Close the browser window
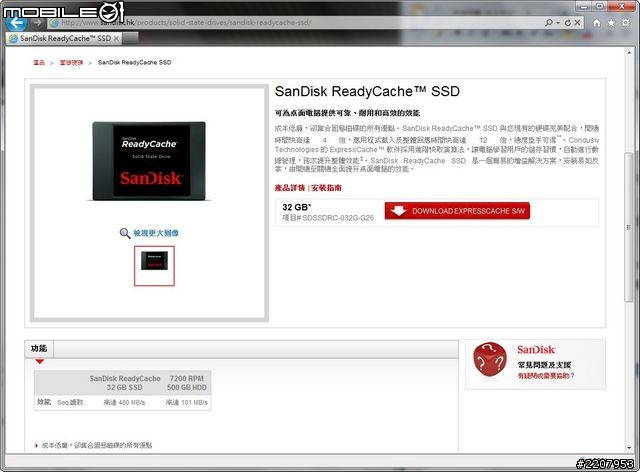640x472 pixels. point(622,6)
